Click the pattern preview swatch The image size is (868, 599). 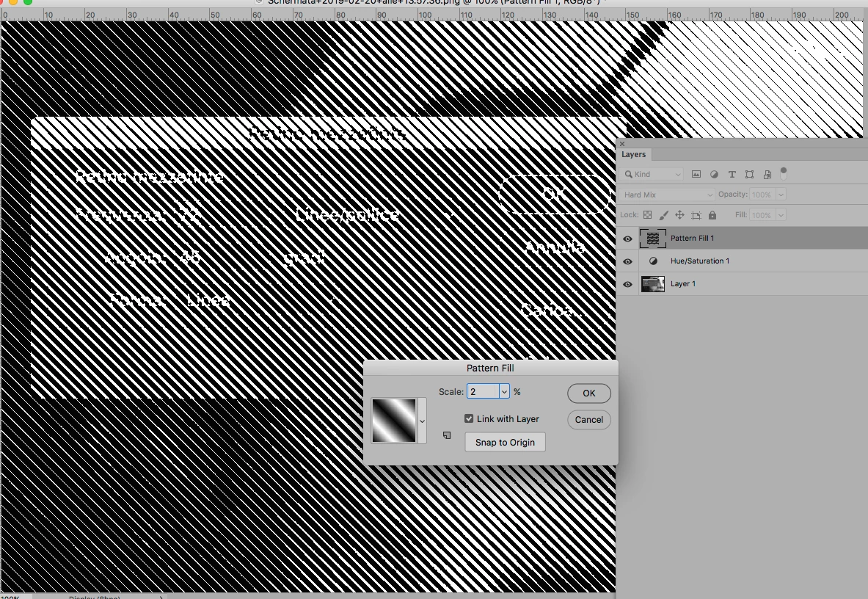tap(394, 421)
